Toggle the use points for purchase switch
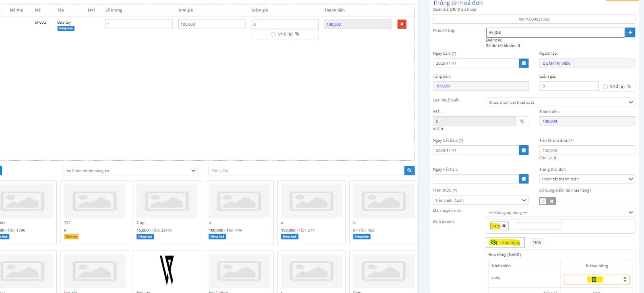 547,201
